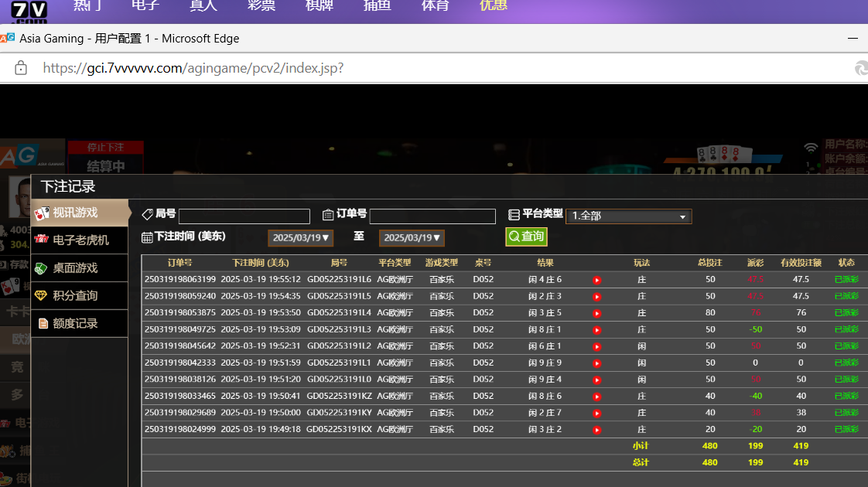The image size is (868, 487).
Task: Click the play icon for order 250319198063199
Action: coord(596,280)
